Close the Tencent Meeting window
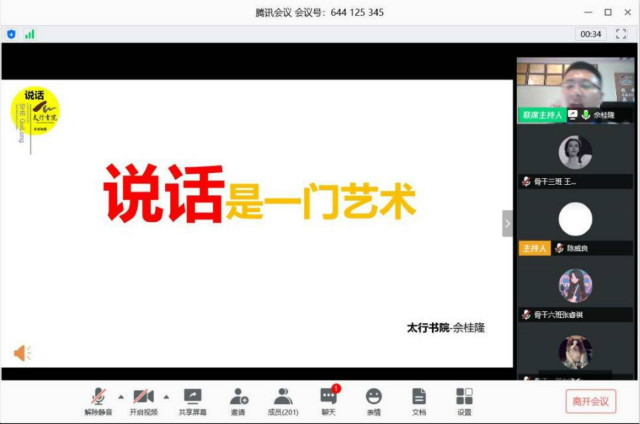The width and height of the screenshot is (640, 424). pos(628,12)
